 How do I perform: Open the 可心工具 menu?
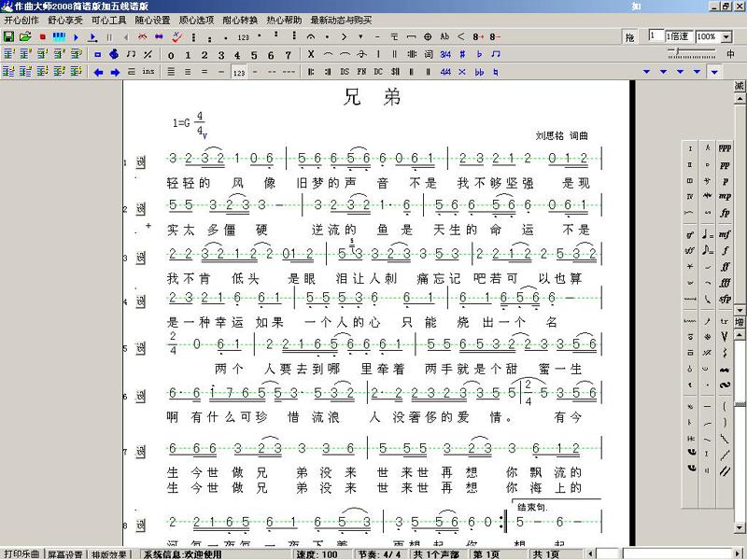click(108, 20)
